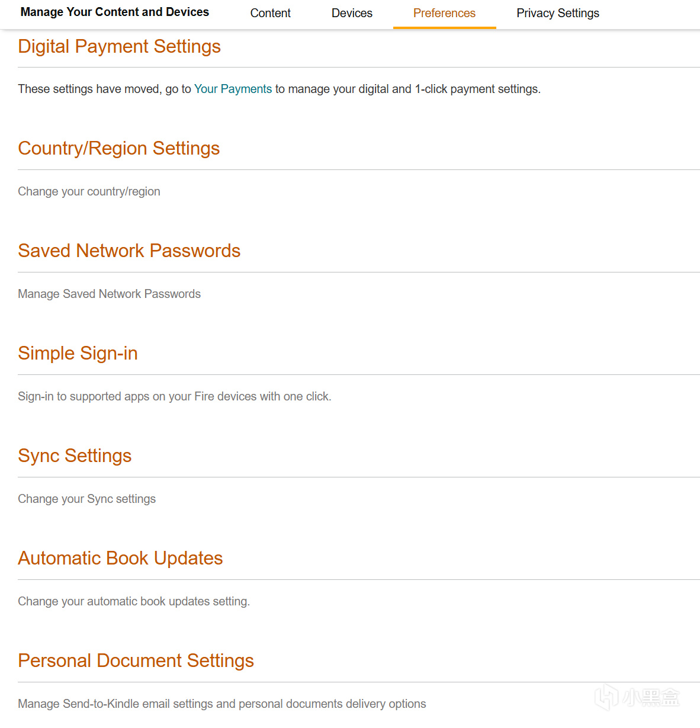Image resolution: width=700 pixels, height=728 pixels.
Task: Expand the Sync Settings heading
Action: 75,456
